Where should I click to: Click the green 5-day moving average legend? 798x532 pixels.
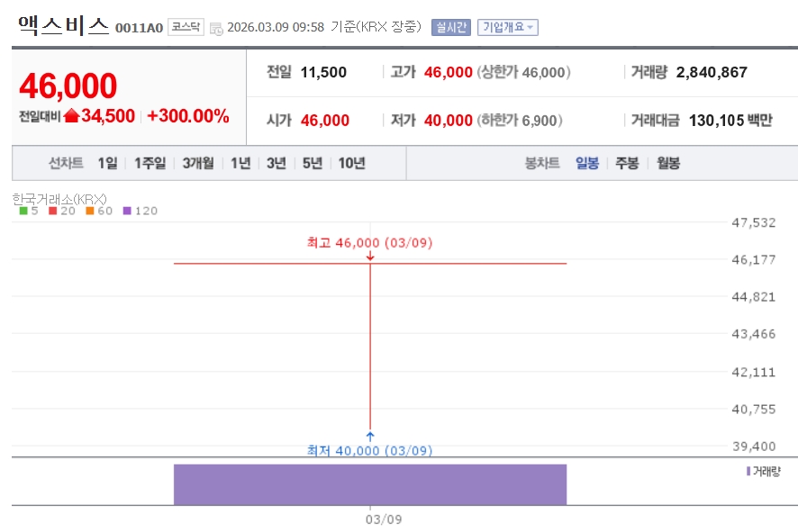[29, 211]
